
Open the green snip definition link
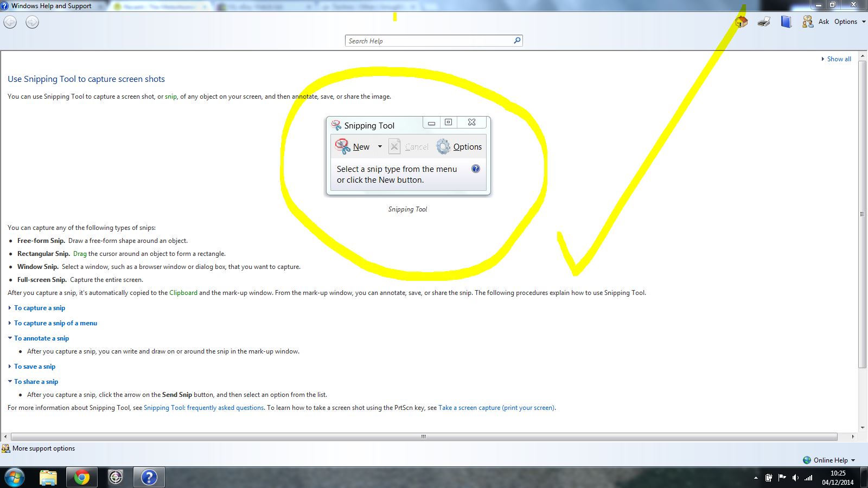tap(171, 97)
